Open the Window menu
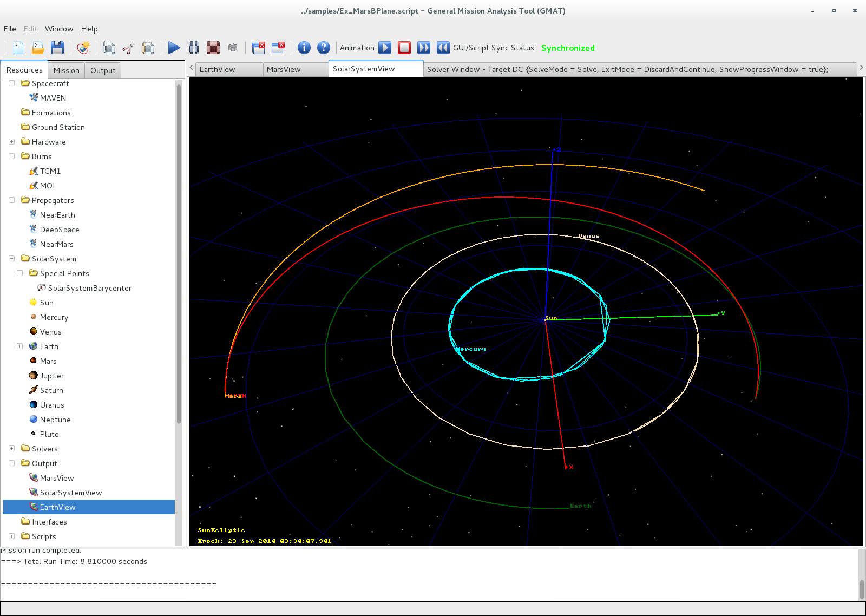This screenshot has width=866, height=616. pos(59,29)
